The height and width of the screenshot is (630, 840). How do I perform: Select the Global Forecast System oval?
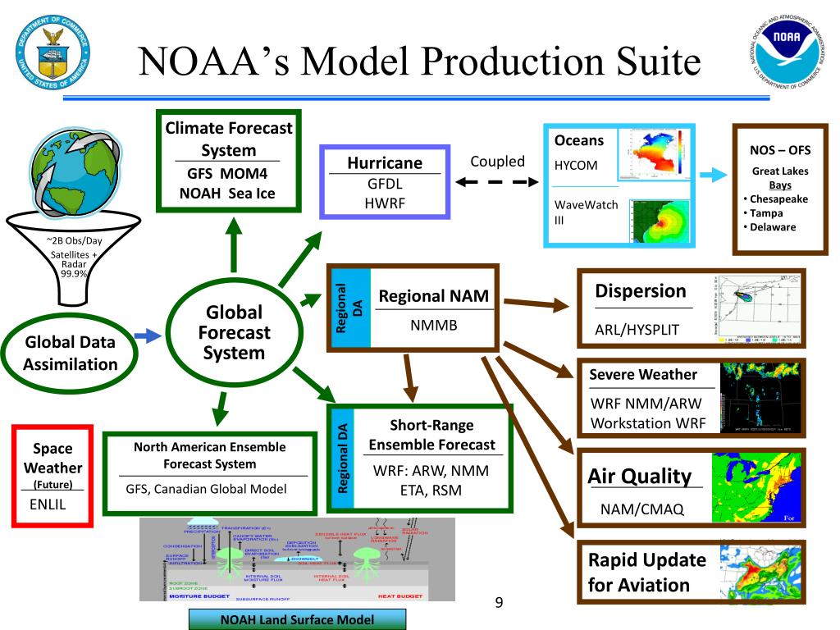pyautogui.click(x=234, y=332)
